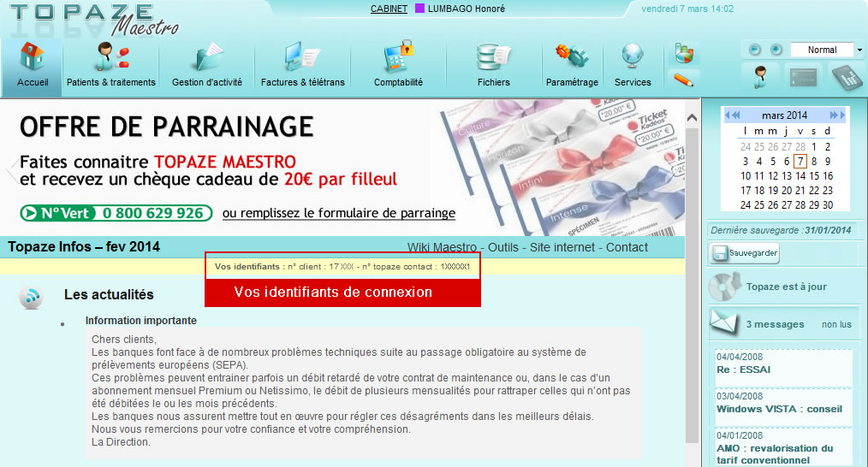Click Dernière sauvegarde date text

781,230
